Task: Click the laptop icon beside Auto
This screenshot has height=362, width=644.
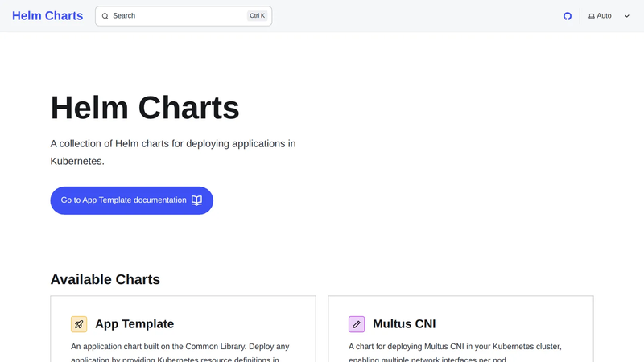Action: coord(592,16)
